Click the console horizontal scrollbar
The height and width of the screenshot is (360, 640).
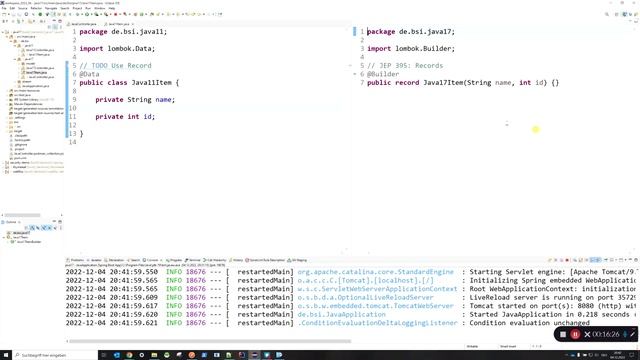coord(210,341)
